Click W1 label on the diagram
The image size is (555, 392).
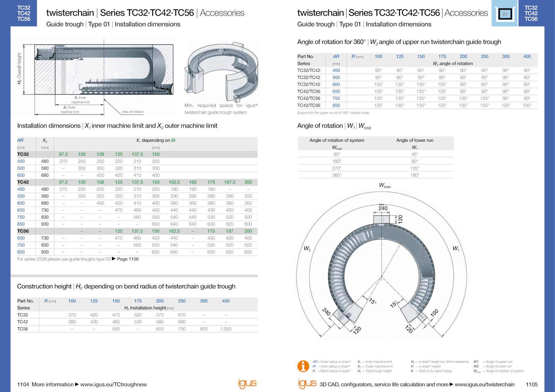pos(456,249)
